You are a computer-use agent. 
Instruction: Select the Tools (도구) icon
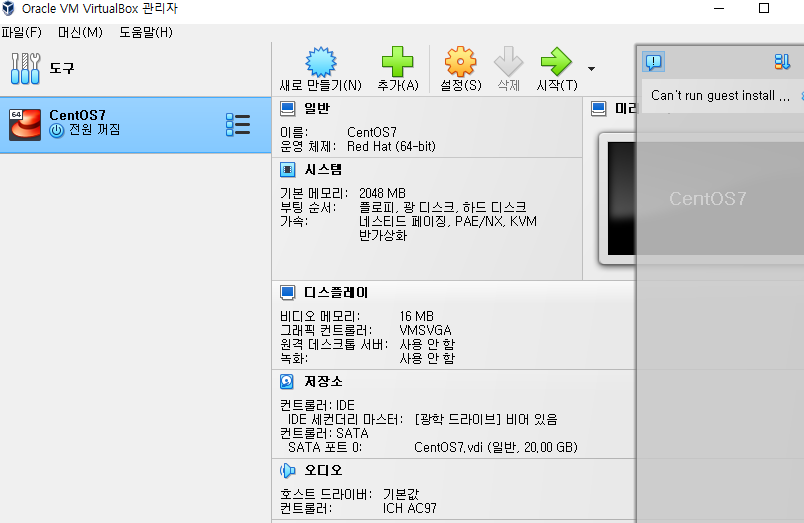point(25,68)
